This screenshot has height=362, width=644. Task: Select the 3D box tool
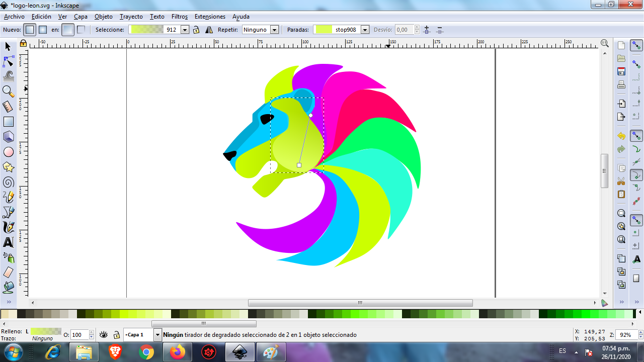tap(8, 137)
